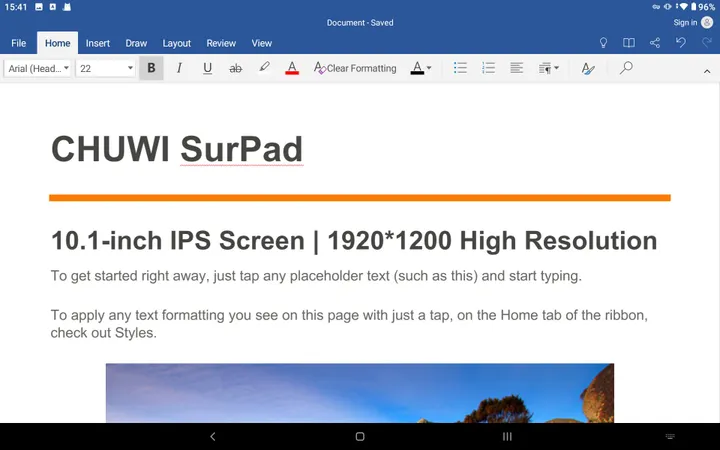720x450 pixels.
Task: Tap the 10.1-inch IPS Screen subheading
Action: [354, 240]
